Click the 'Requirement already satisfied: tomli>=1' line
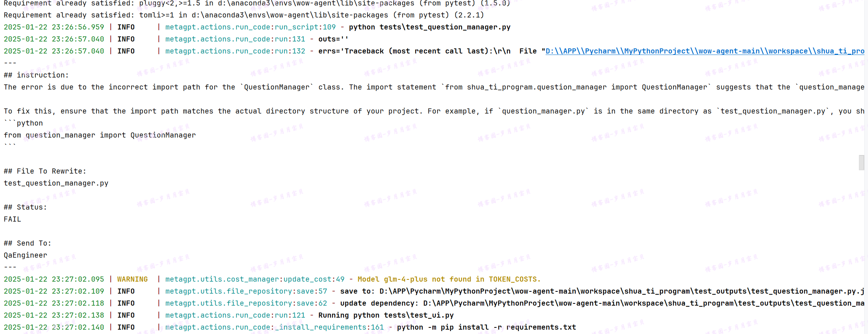Screen dimensions: 868x334 click(x=244, y=15)
